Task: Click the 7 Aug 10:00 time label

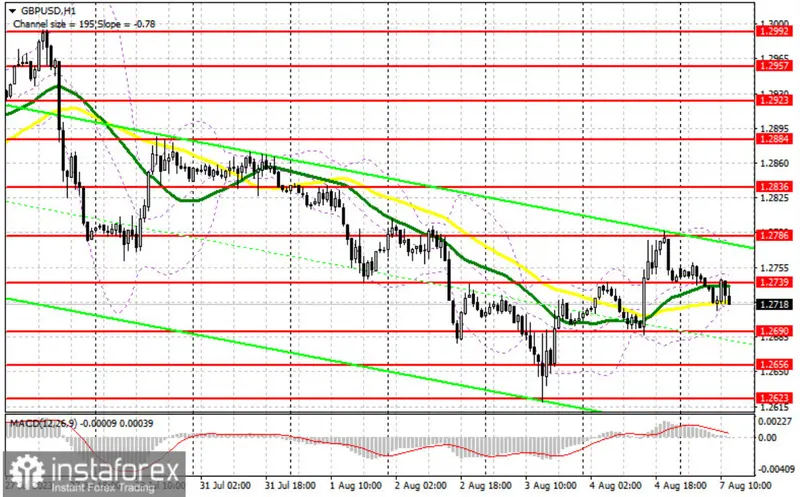Action: click(746, 485)
